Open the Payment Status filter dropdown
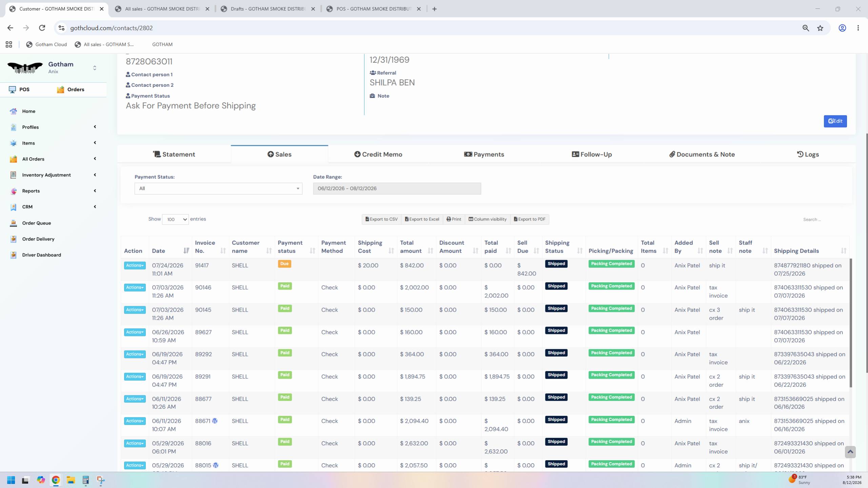 tap(218, 189)
